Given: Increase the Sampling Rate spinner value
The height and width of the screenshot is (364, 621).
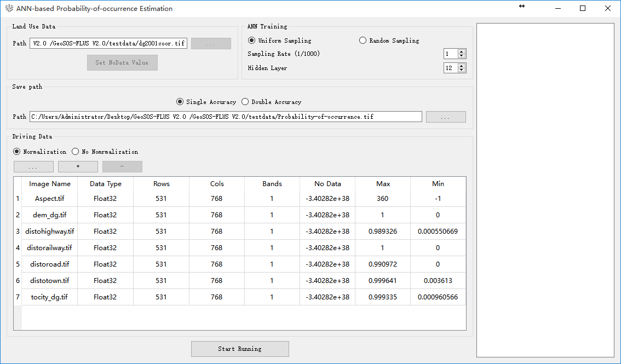Looking at the screenshot, I should point(462,51).
